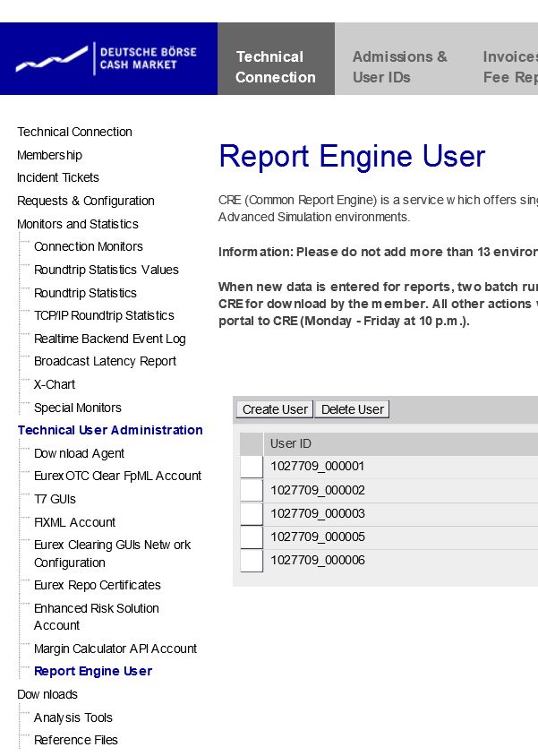Click the Create User button

(x=275, y=410)
